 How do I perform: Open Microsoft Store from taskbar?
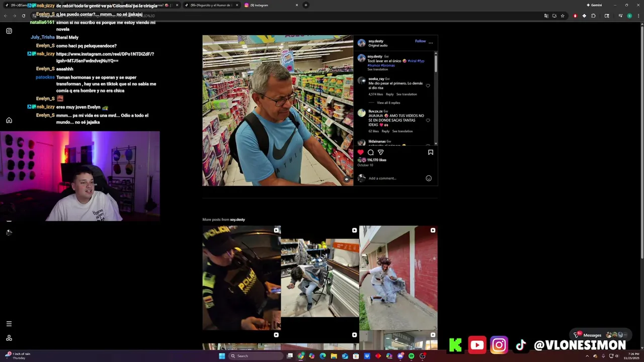click(356, 356)
